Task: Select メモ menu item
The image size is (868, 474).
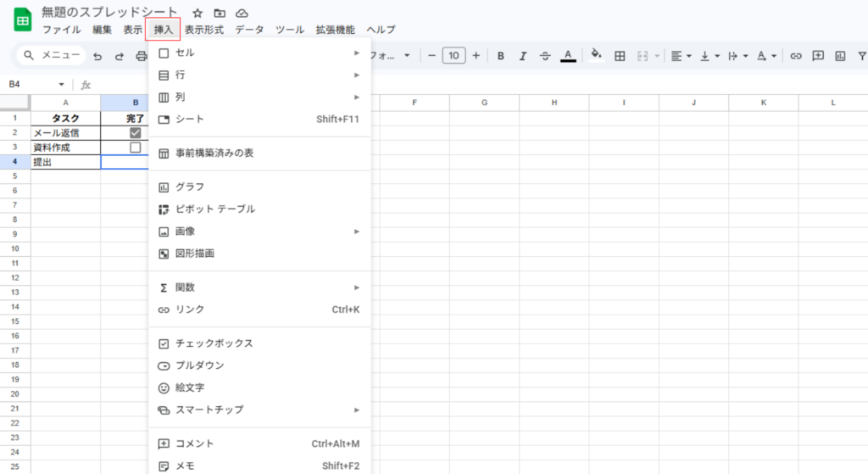Action: coord(259,466)
